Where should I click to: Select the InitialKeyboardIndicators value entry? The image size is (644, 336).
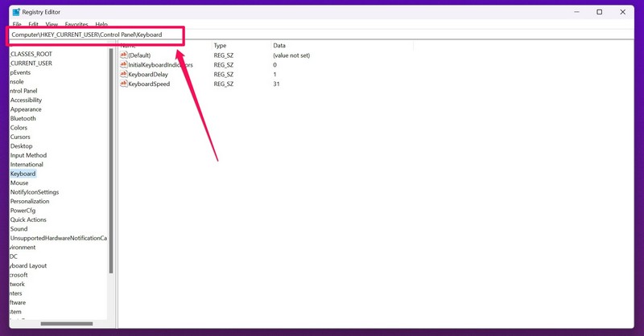click(x=160, y=64)
